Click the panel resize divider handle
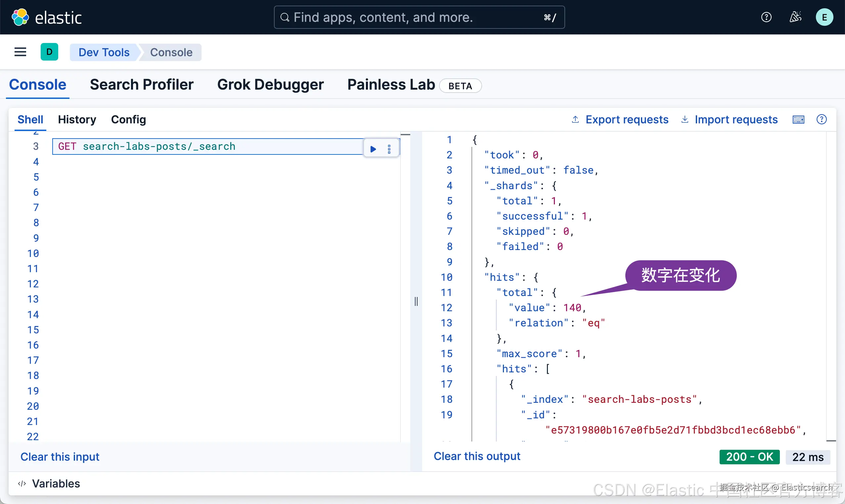Screen dimensions: 845x504 coord(416,301)
